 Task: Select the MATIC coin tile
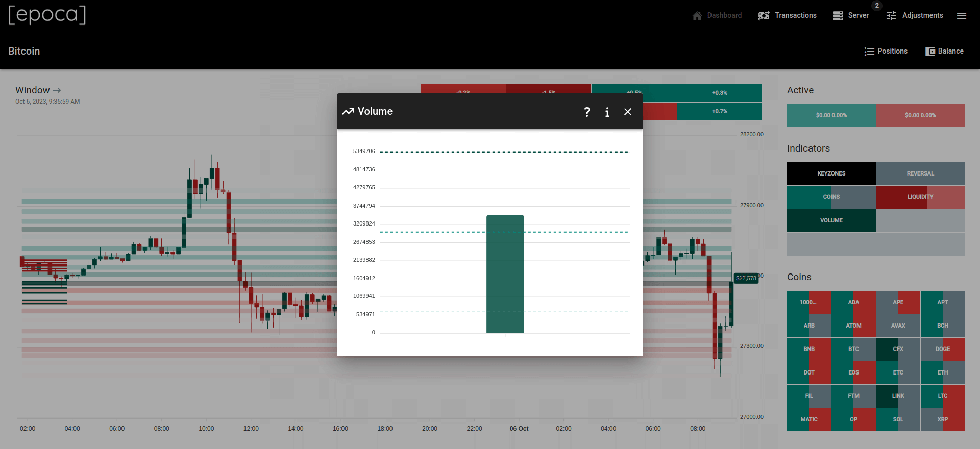pos(809,420)
